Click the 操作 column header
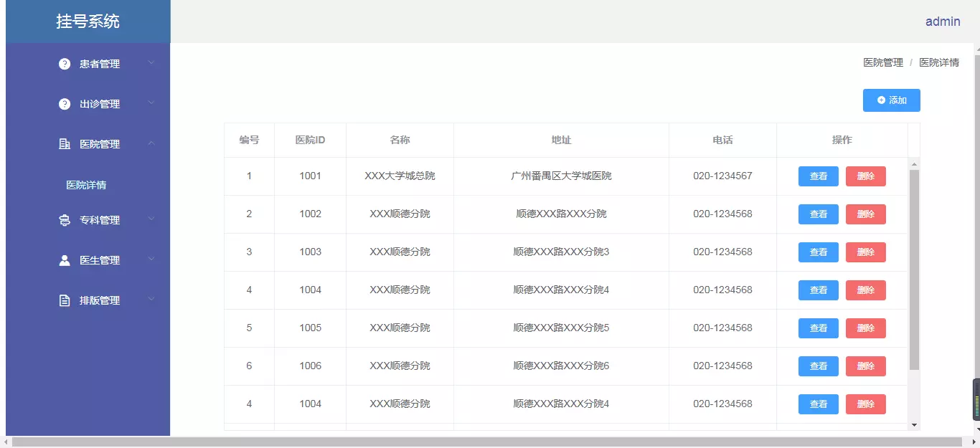Screen dimensions: 980x448 [x=842, y=140]
